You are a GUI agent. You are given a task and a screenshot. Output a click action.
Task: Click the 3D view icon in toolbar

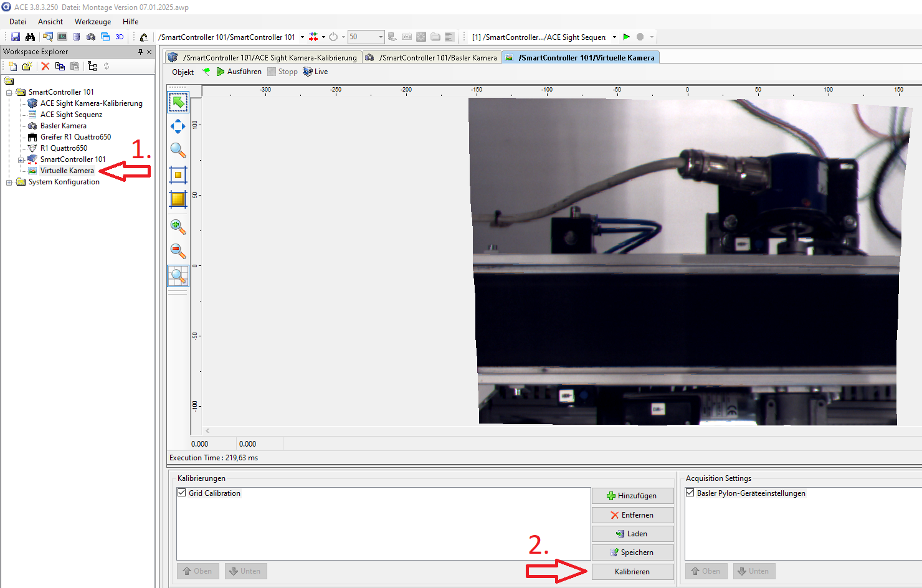click(120, 37)
